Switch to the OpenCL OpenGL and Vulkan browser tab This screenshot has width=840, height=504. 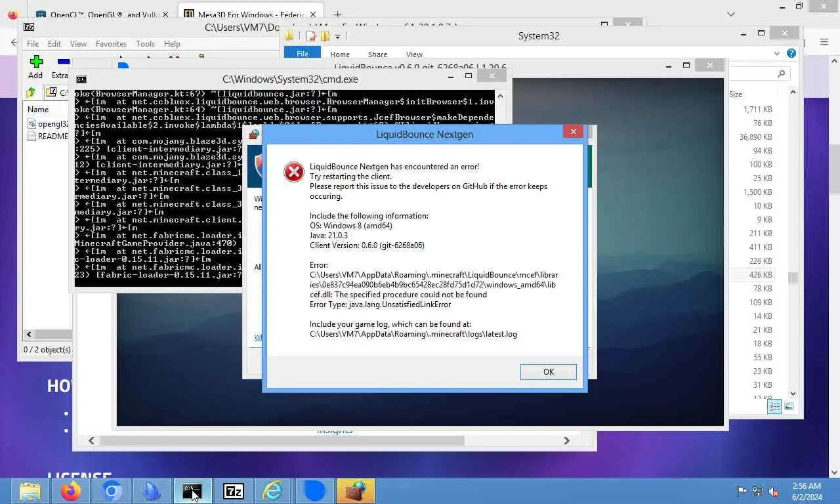(102, 14)
